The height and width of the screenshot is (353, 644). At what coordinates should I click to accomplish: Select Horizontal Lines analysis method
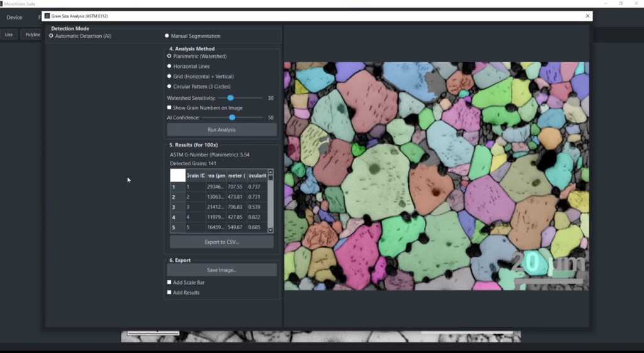[169, 66]
